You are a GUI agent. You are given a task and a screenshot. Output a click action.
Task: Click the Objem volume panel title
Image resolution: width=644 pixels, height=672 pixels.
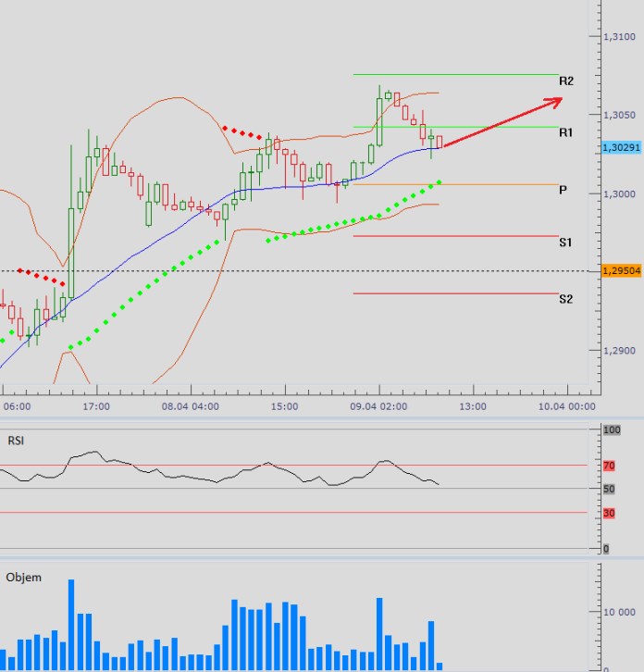[23, 578]
